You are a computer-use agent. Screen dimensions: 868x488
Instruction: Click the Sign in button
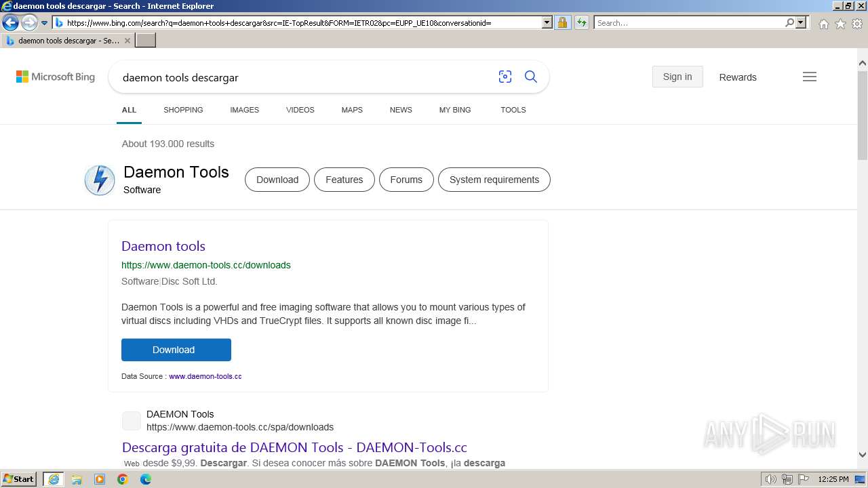point(677,77)
